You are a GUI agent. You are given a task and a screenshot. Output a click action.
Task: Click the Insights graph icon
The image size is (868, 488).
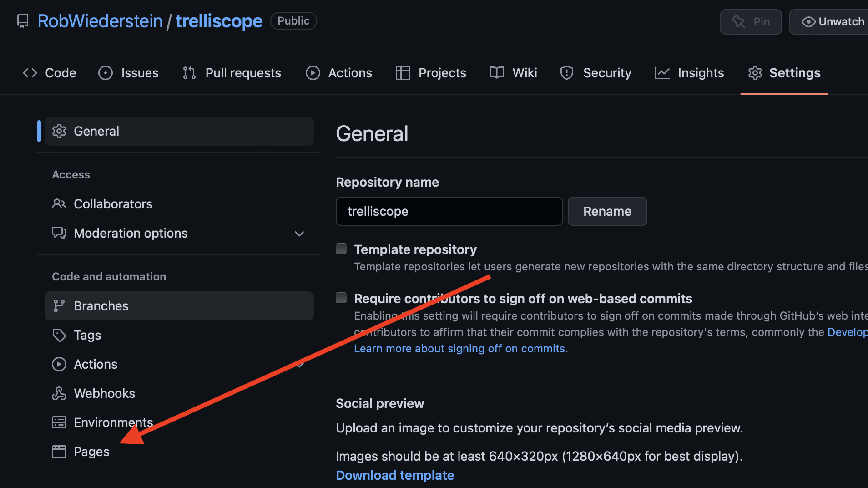coord(662,73)
